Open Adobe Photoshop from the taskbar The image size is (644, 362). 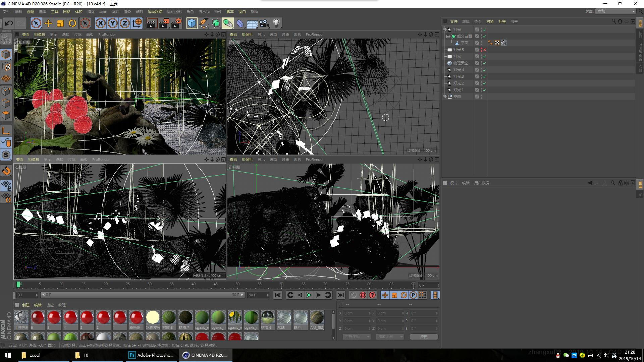(152, 355)
